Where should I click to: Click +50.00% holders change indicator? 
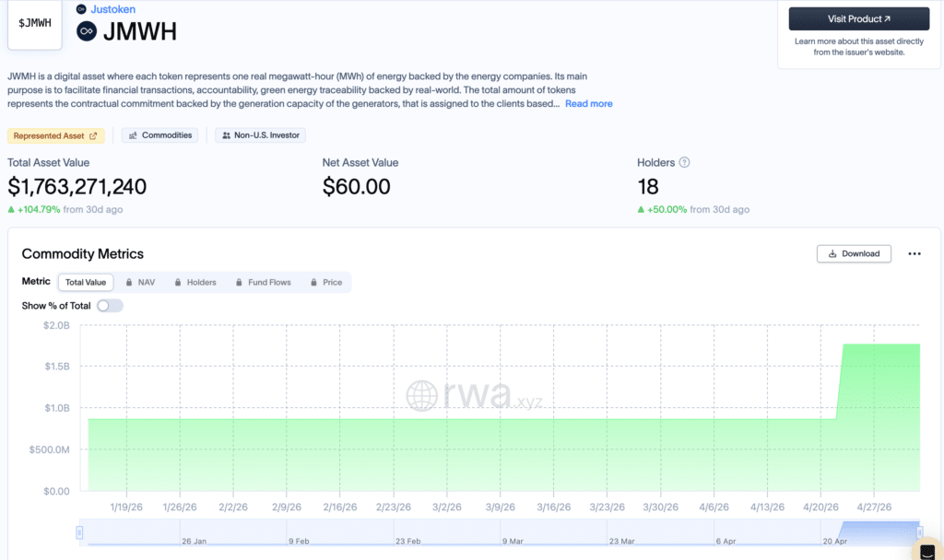click(x=662, y=209)
